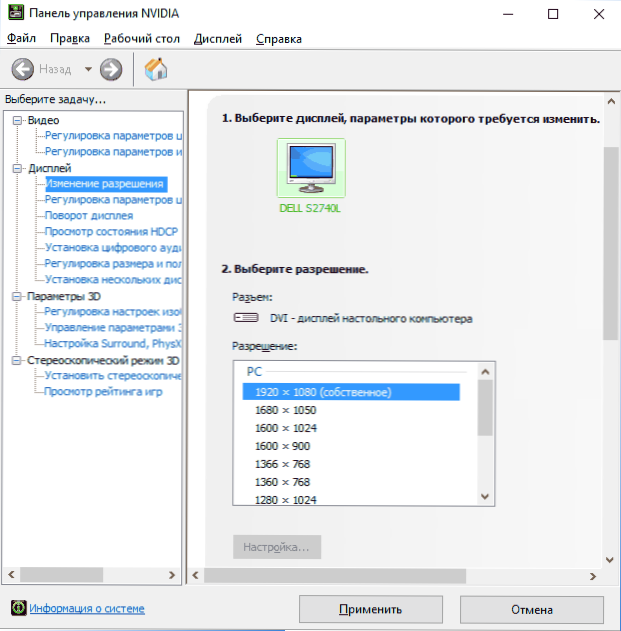
Task: Click task tree horizontal scroll-right arrow
Action: coord(172,575)
